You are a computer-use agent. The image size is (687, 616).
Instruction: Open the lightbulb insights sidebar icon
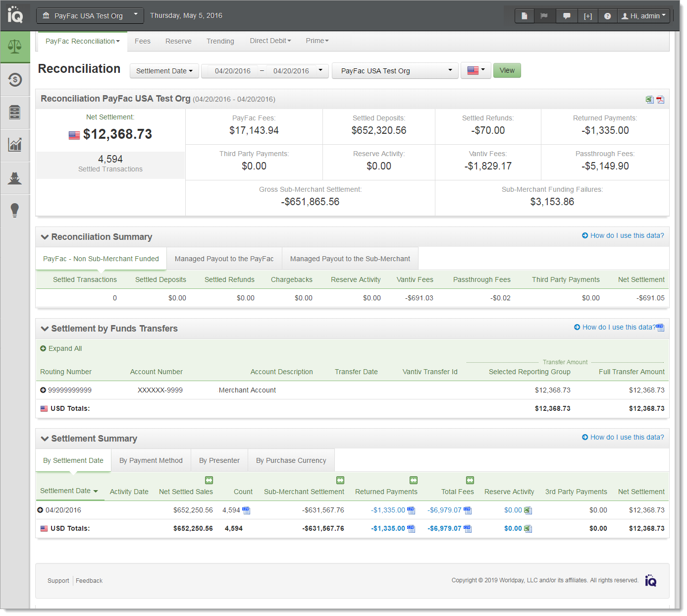15,210
